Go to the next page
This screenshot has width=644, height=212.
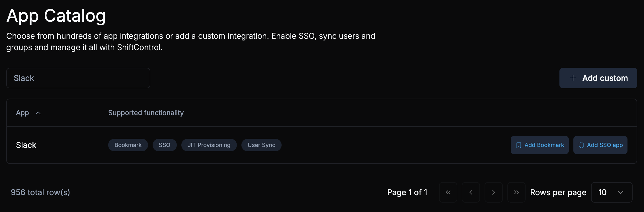coord(494,192)
